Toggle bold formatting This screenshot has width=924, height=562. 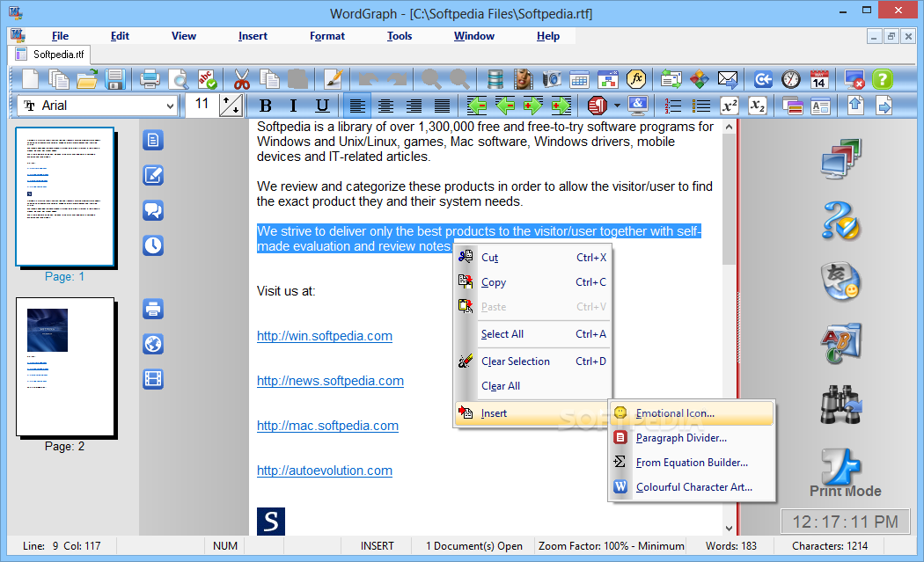click(265, 106)
